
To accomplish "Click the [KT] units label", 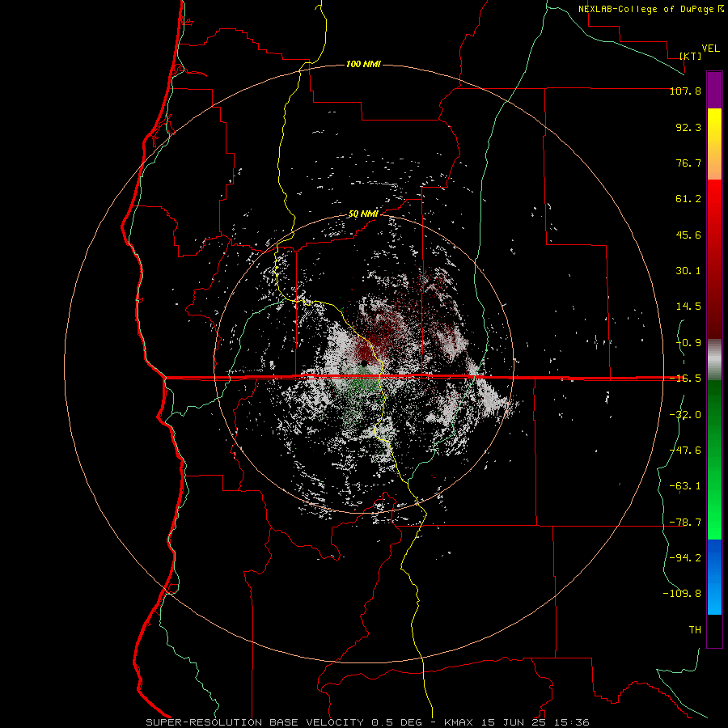I will click(x=691, y=56).
